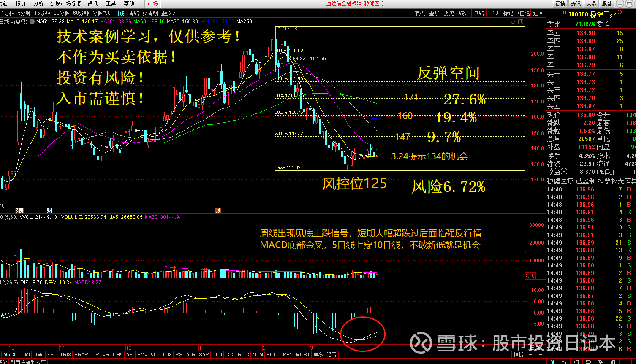Image resolution: width=636 pixels, height=364 pixels.
Task: Select the 日线 daily period
Action: pyautogui.click(x=120, y=13)
